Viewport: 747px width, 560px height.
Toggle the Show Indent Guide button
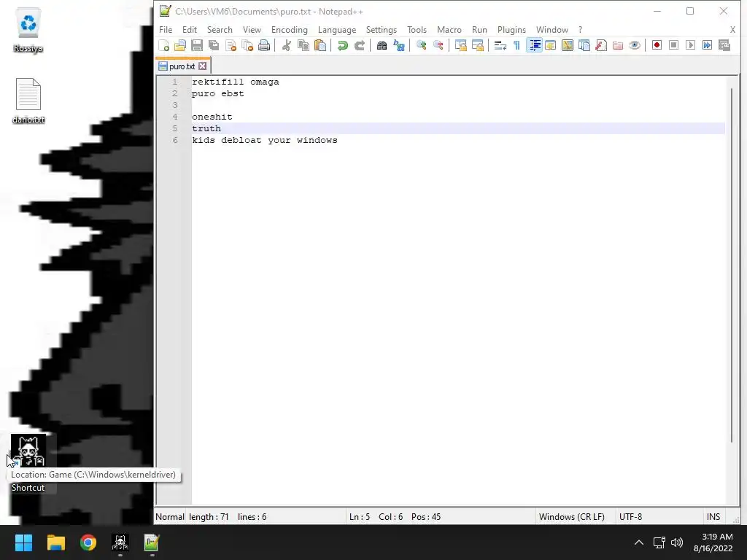[534, 45]
